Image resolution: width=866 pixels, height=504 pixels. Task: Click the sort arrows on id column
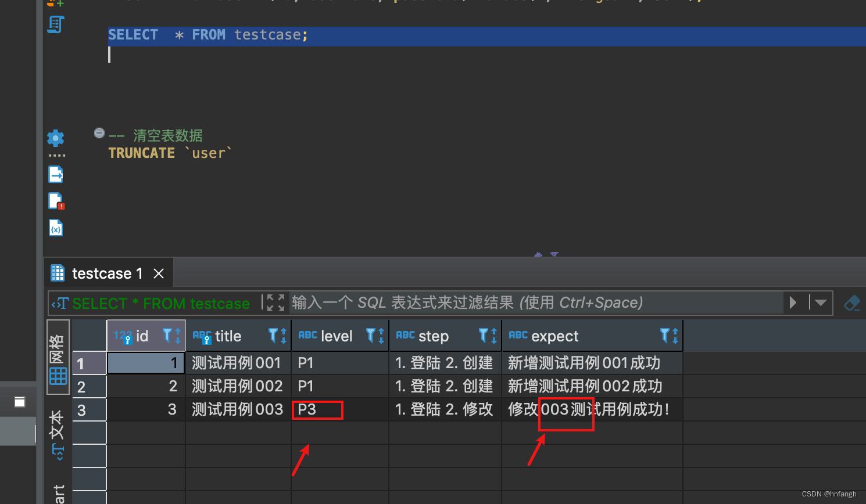pos(178,336)
